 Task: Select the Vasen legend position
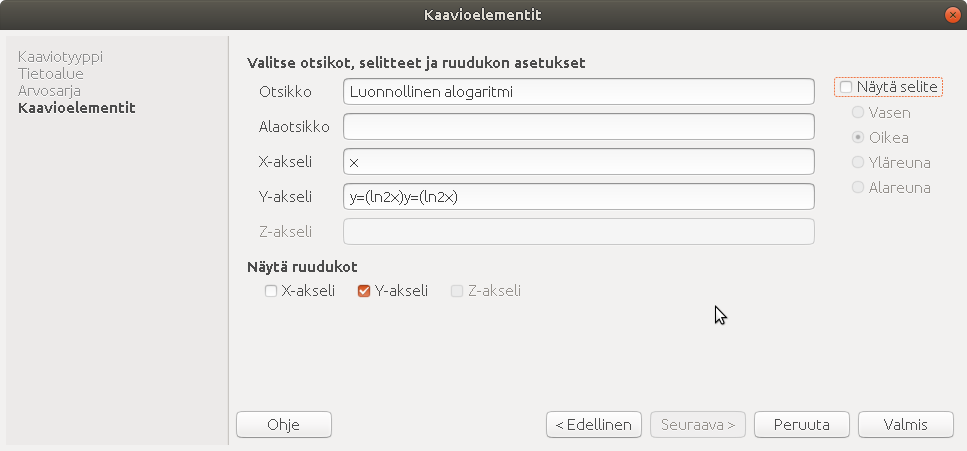point(858,113)
